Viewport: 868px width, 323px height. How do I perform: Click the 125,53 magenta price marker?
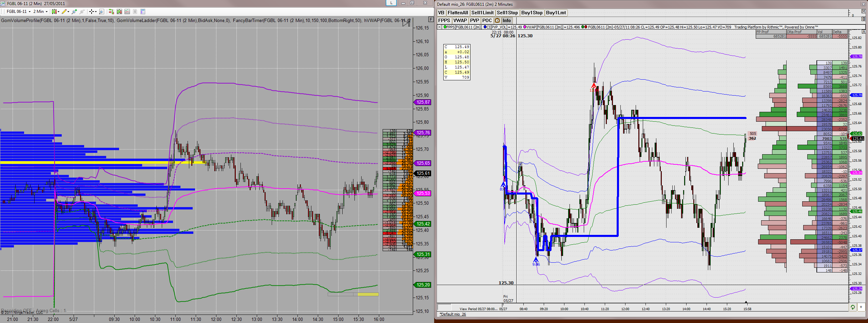(x=423, y=193)
